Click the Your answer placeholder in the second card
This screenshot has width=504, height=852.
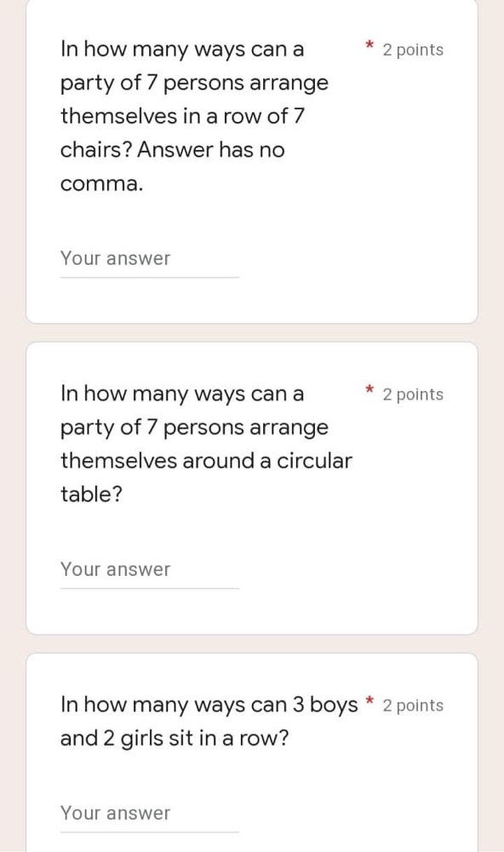116,569
